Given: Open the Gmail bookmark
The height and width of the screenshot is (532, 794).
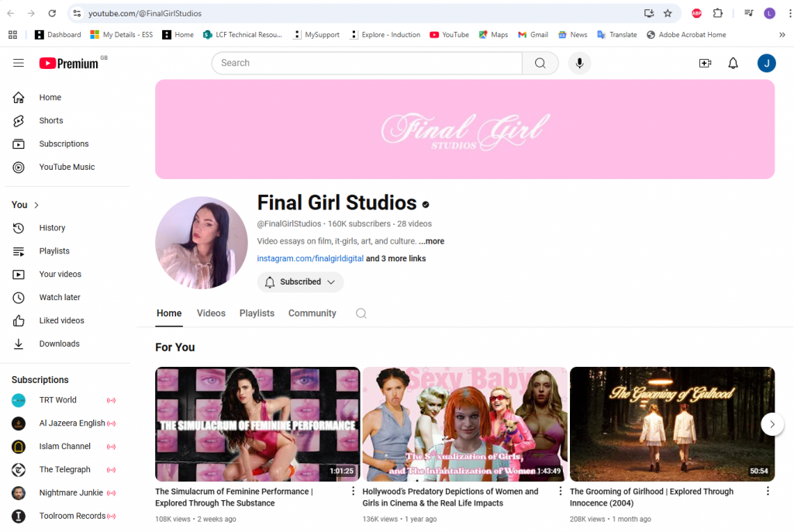Looking at the screenshot, I should [533, 35].
